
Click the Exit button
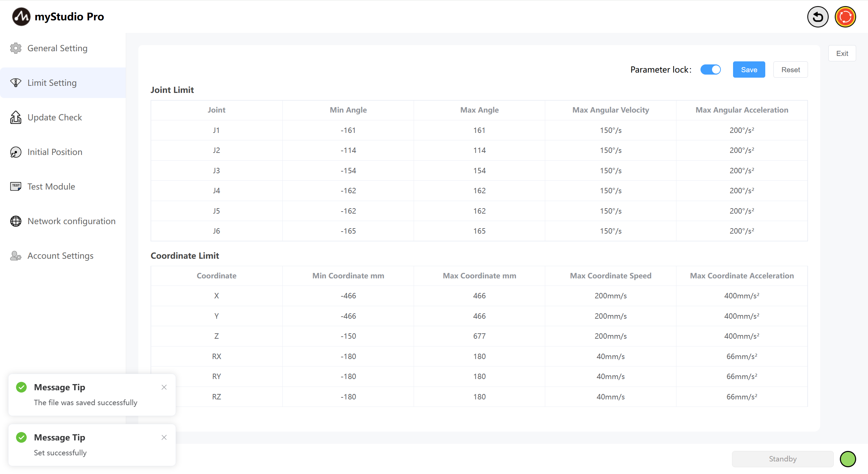click(x=842, y=53)
